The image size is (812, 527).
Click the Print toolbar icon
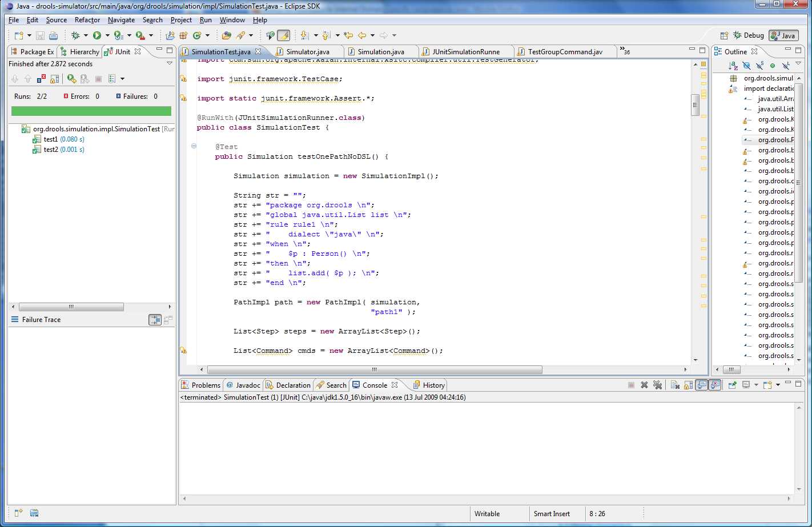pyautogui.click(x=53, y=35)
